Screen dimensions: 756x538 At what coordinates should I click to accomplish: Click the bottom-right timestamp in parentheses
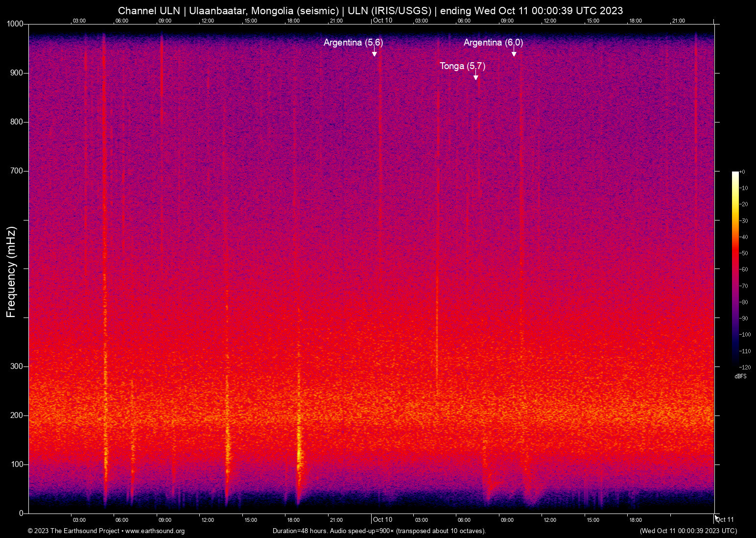click(688, 531)
